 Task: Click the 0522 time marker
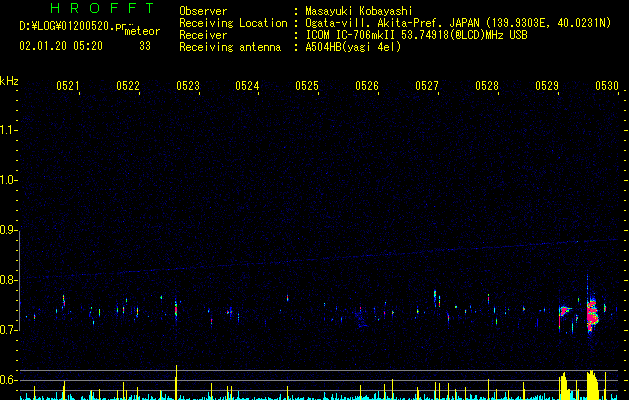[x=128, y=85]
